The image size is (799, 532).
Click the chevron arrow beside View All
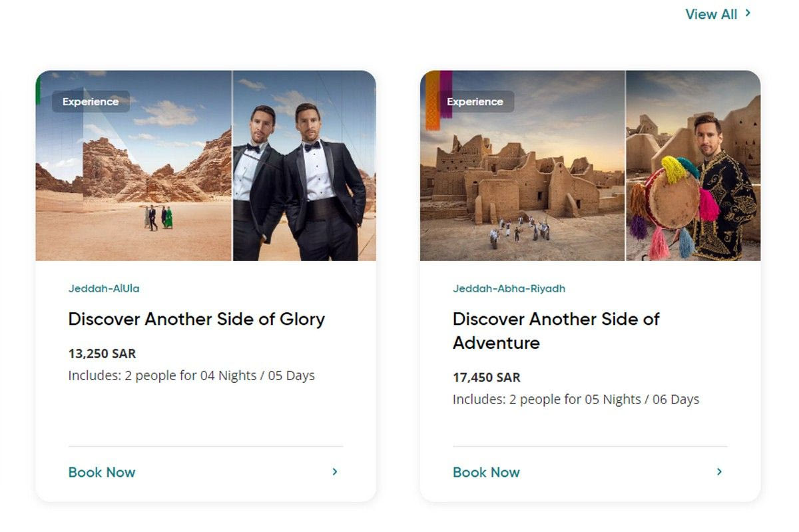748,13
